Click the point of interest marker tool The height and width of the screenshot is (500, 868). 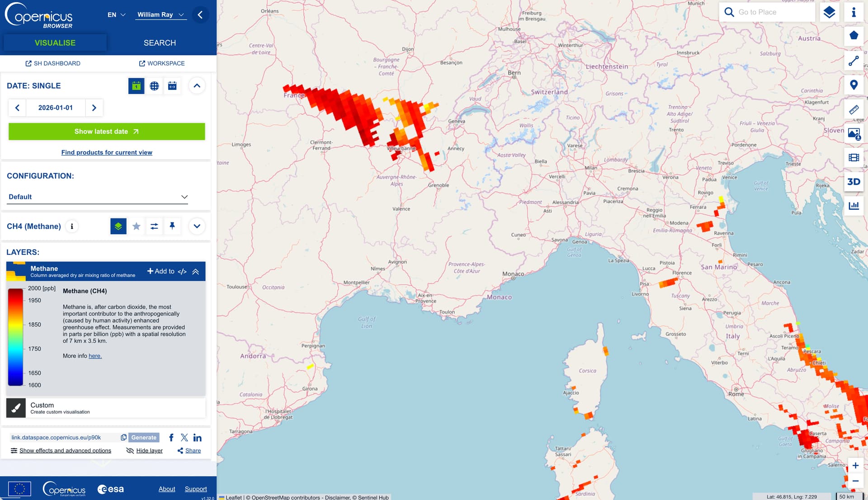[x=854, y=85]
